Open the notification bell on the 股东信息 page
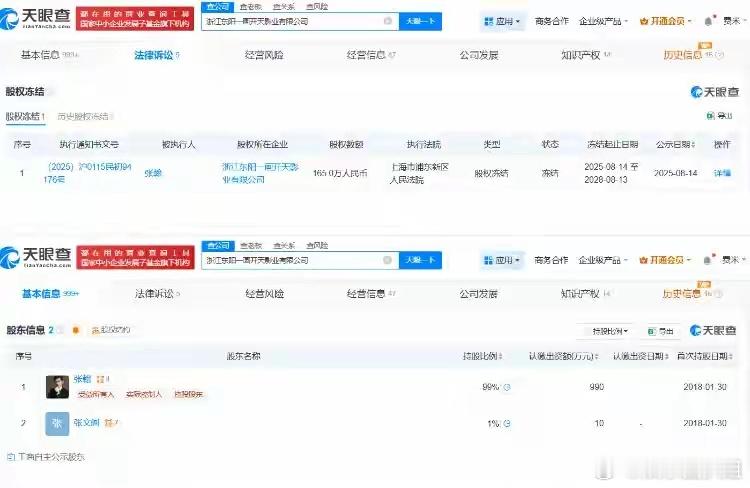This screenshot has width=750, height=488. click(707, 260)
